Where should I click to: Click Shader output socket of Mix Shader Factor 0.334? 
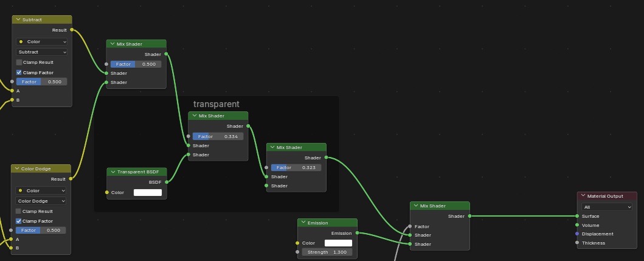tap(248, 126)
